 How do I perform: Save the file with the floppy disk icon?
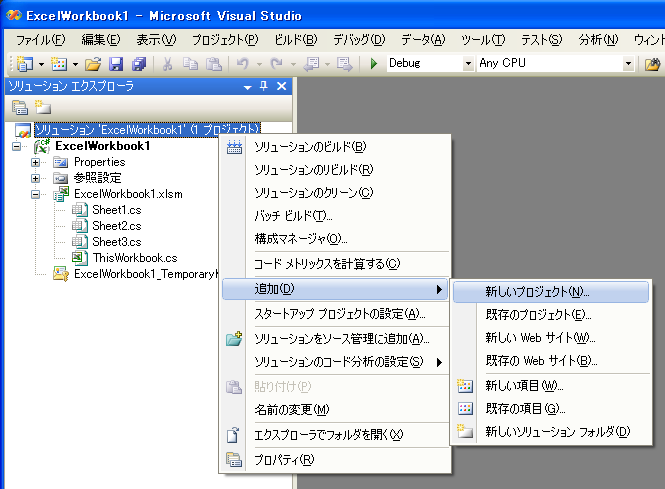116,64
